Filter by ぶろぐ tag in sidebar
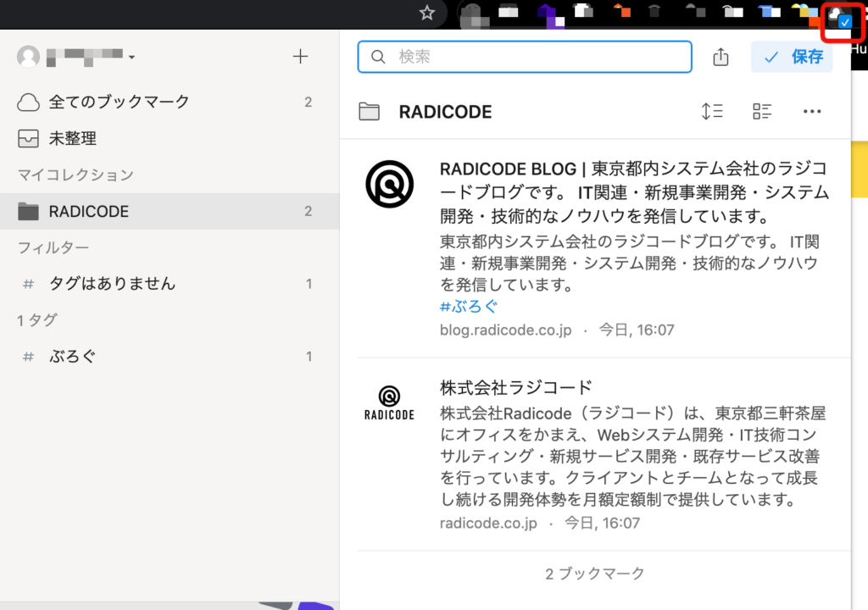The height and width of the screenshot is (610, 868). (x=170, y=357)
